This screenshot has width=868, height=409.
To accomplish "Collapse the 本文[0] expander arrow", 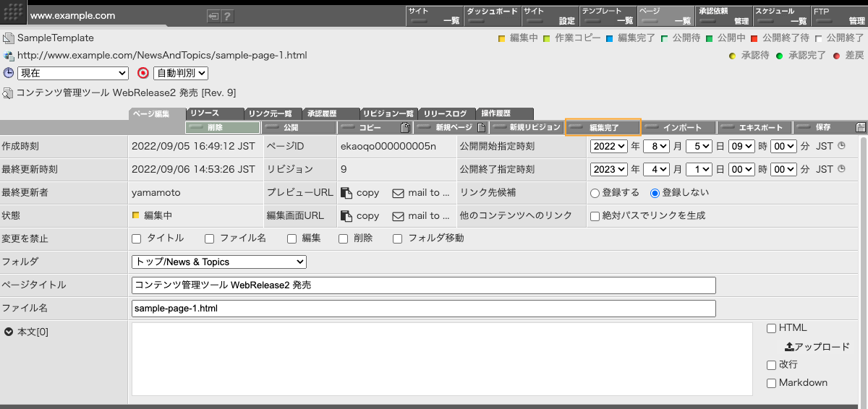I will pos(8,332).
